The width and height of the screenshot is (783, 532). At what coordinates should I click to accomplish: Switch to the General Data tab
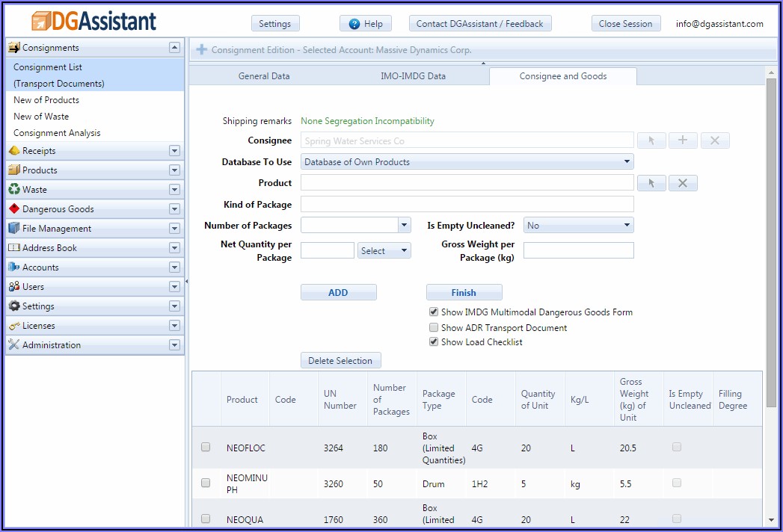[x=264, y=76]
